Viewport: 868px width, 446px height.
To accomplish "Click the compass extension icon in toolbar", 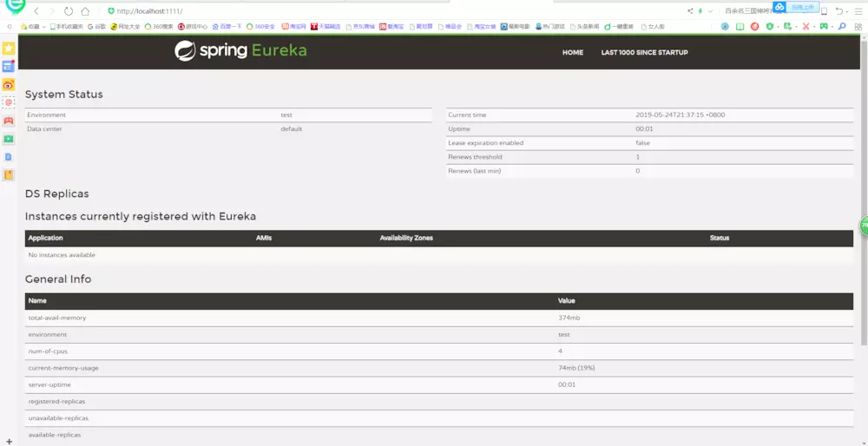I will [725, 26].
